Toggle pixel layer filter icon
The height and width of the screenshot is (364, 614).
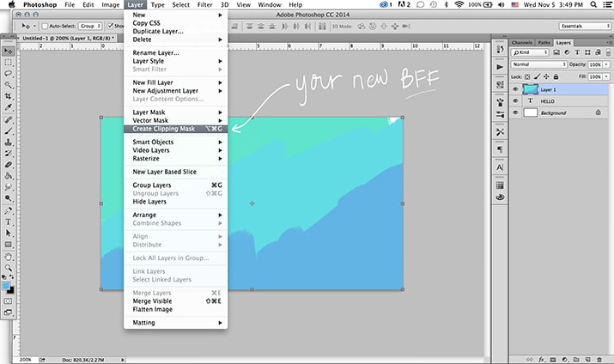[556, 52]
